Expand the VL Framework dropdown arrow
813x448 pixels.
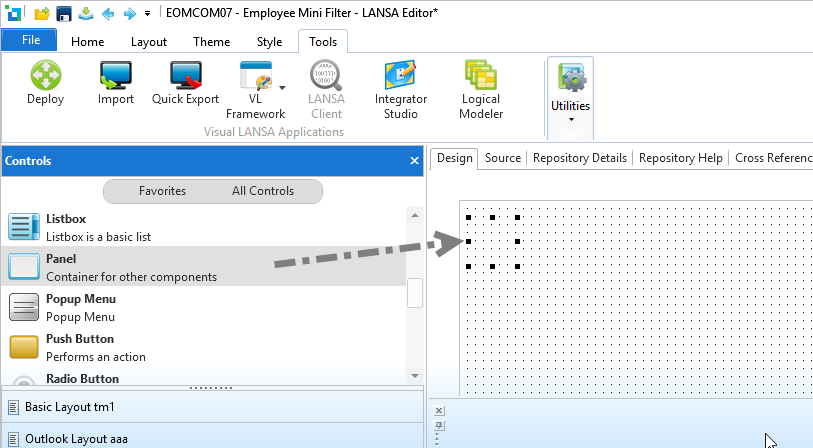click(x=283, y=88)
